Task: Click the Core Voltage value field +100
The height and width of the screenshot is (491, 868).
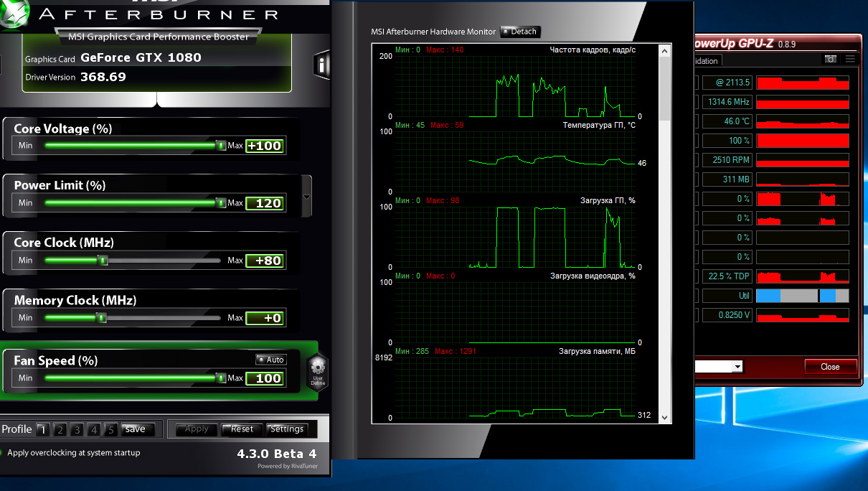Action: click(265, 146)
